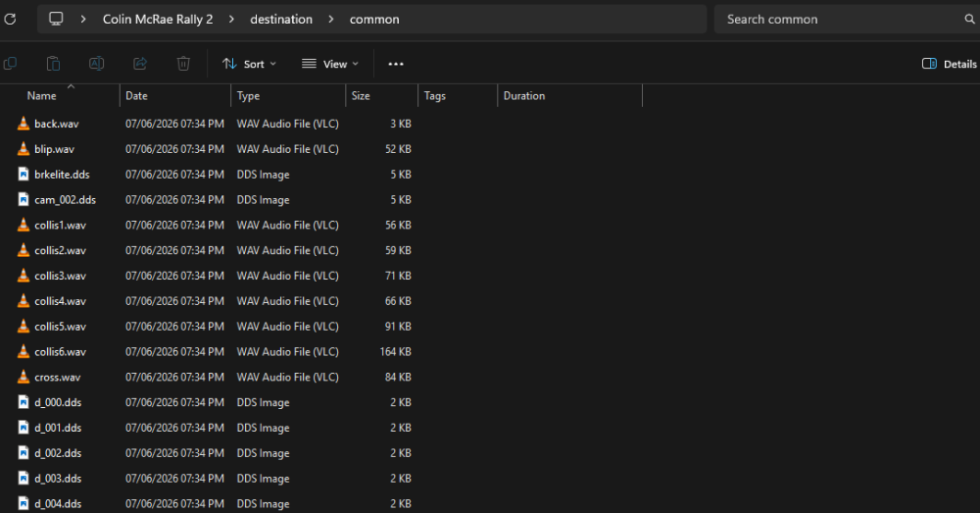This screenshot has height=513, width=980.
Task: Click the Tags column header
Action: 435,96
